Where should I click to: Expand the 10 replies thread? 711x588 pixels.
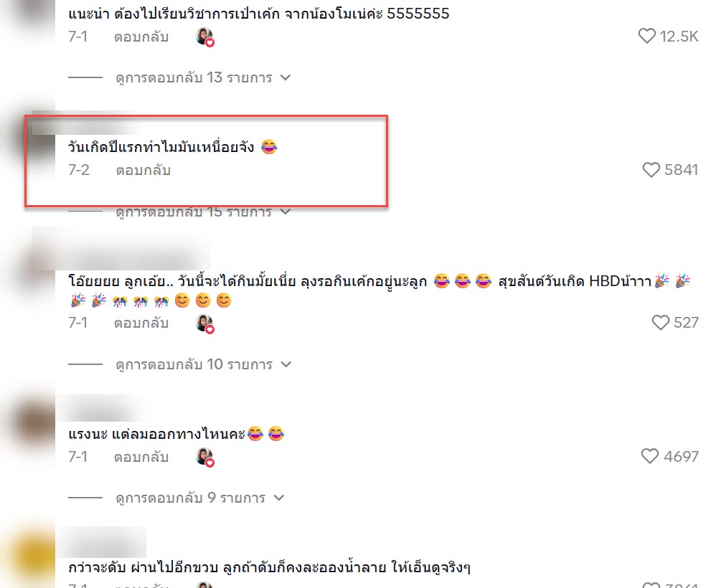[203, 364]
